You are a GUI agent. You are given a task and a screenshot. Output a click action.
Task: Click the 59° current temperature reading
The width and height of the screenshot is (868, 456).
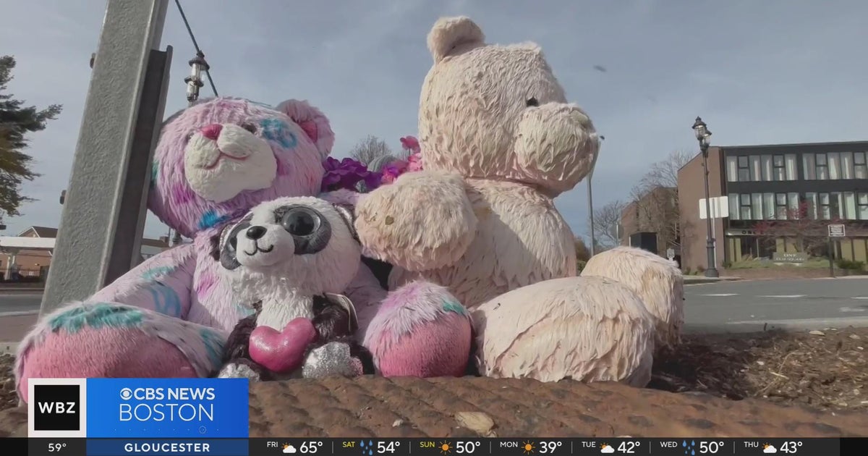pyautogui.click(x=57, y=447)
